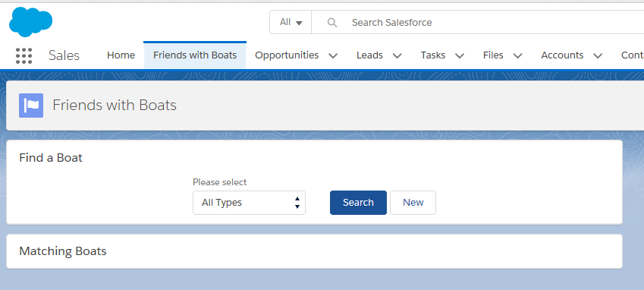This screenshot has width=644, height=290.
Task: Open the App Launcher grid icon
Action: point(24,55)
